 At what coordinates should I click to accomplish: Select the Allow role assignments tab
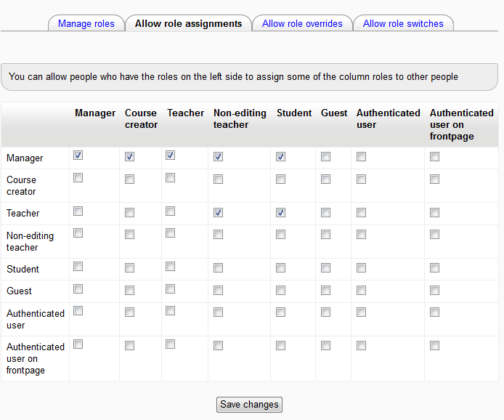click(x=188, y=23)
